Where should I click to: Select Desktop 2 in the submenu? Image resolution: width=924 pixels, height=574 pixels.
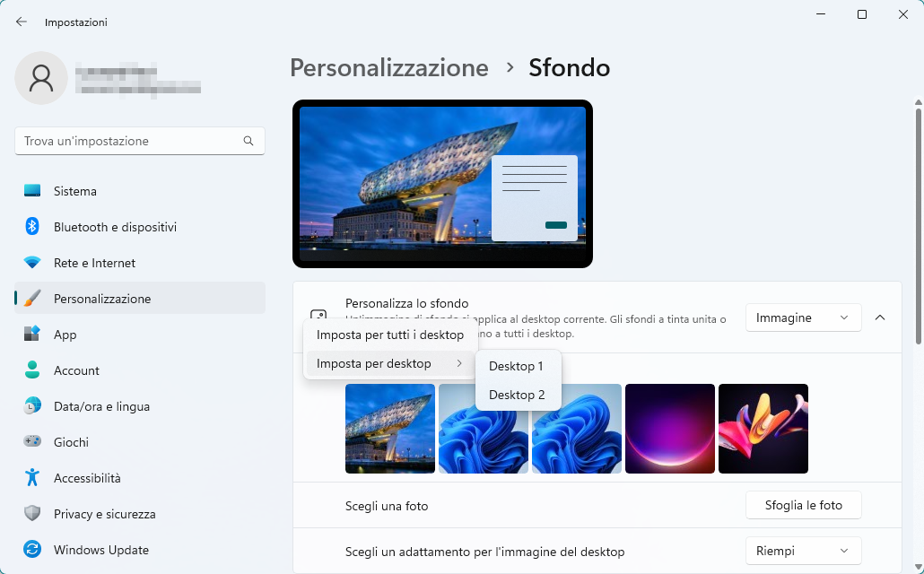[516, 395]
